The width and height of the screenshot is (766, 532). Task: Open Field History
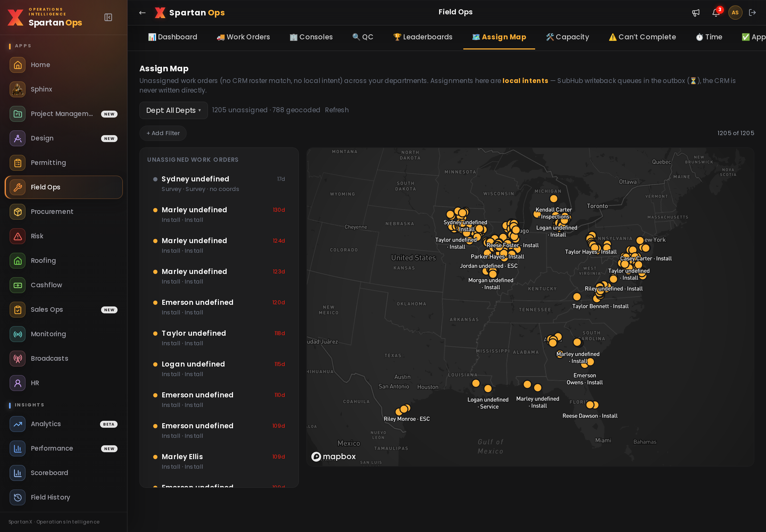pyautogui.click(x=64, y=497)
